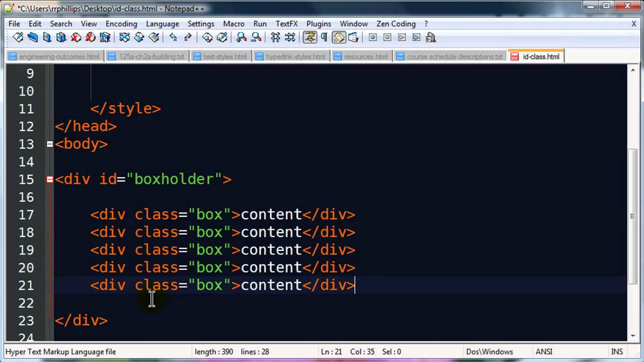Click the vertical scrollbar down arrow

tap(632, 335)
